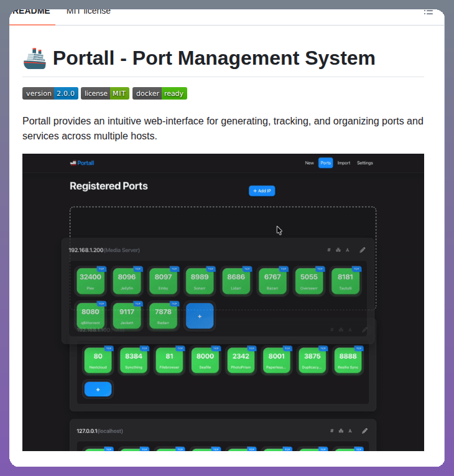The image size is (454, 476).
Task: Open New in the Portall navbar
Action: (x=309, y=163)
